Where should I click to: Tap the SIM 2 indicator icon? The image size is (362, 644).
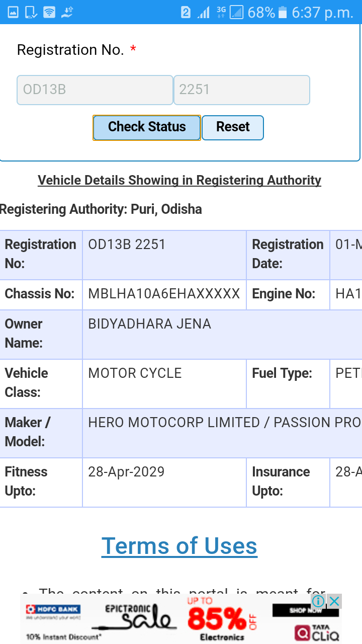186,12
